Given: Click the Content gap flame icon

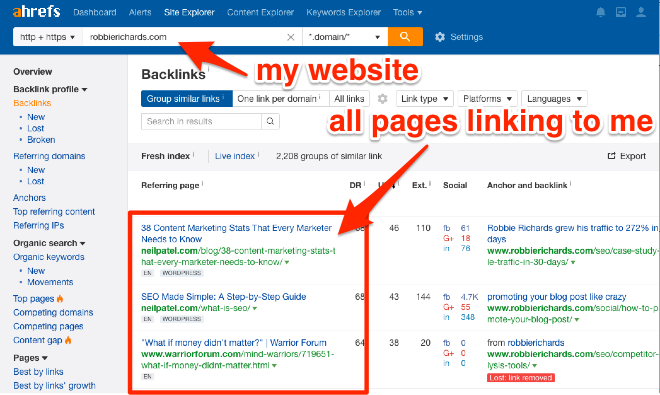Looking at the screenshot, I should [x=68, y=340].
